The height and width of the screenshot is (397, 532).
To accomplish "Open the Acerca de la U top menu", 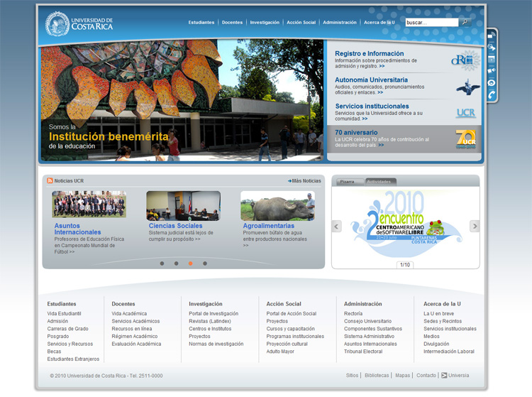I will [x=379, y=23].
